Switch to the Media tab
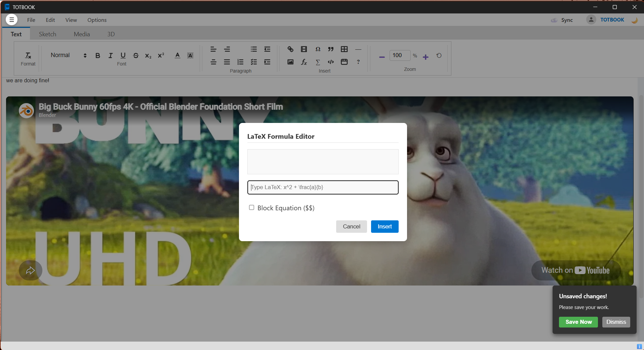Viewport: 644px width, 350px height. [x=82, y=34]
